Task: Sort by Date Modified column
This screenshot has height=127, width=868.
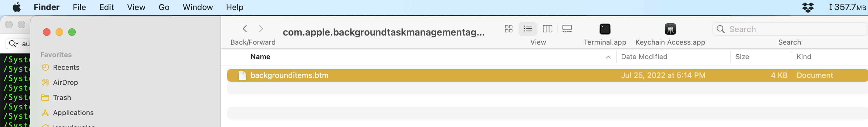Action: click(x=644, y=57)
